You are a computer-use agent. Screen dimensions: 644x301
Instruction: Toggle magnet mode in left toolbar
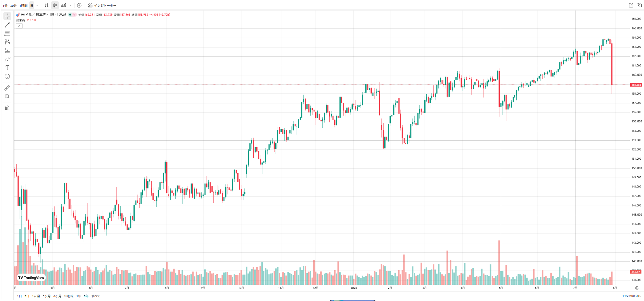point(7,108)
